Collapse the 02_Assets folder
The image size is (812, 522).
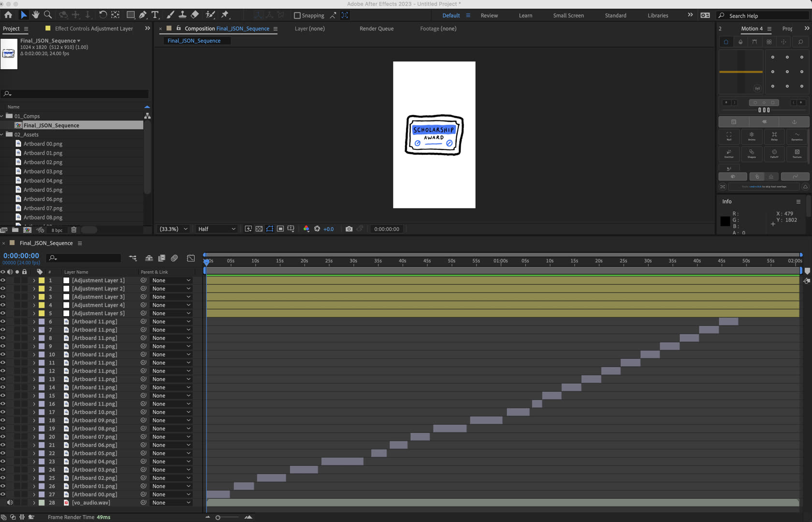pos(2,134)
